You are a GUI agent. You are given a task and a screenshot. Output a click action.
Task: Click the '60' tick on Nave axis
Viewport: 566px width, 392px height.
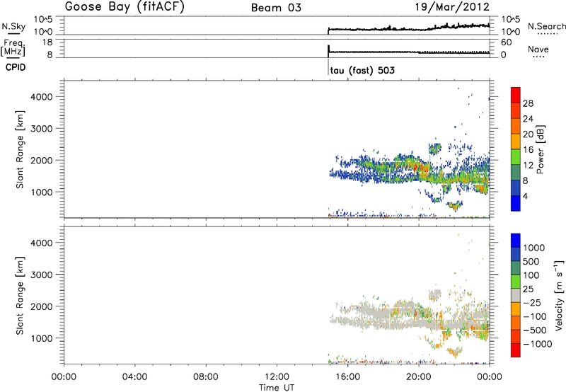[x=506, y=42]
